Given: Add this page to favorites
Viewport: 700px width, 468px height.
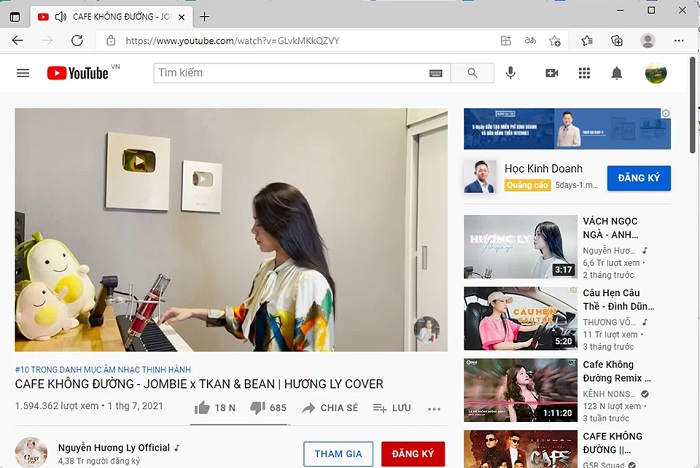Looking at the screenshot, I should (x=555, y=41).
